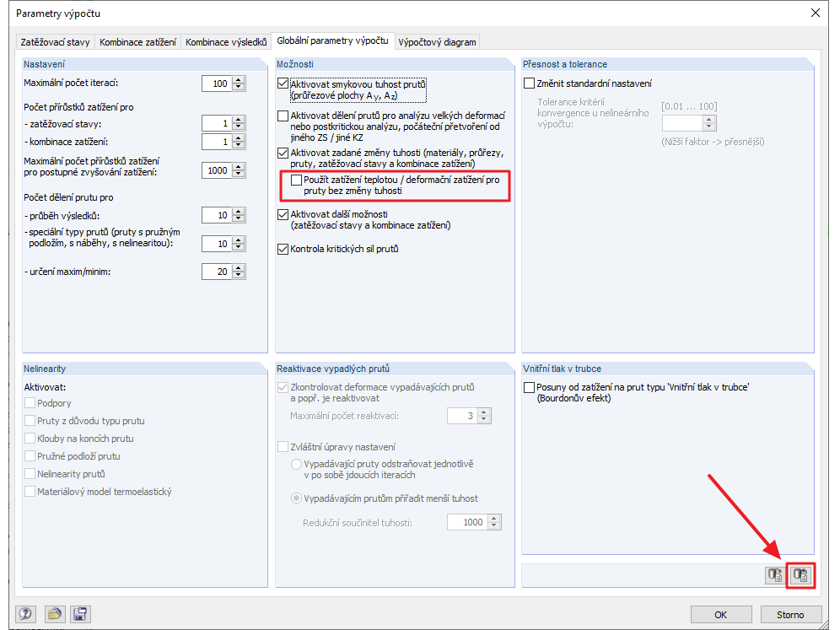
Task: Toggle Aktivovat zadané změny tuhosti checkbox
Action: [283, 153]
